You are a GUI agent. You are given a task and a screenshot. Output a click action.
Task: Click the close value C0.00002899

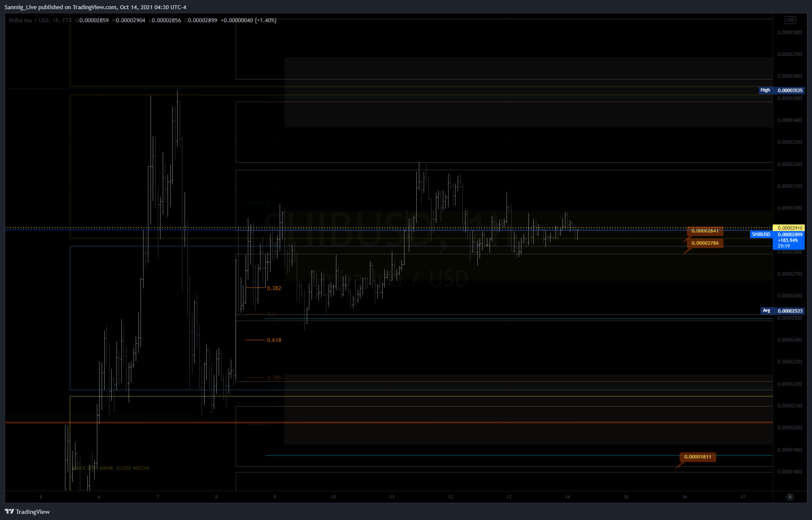[201, 20]
